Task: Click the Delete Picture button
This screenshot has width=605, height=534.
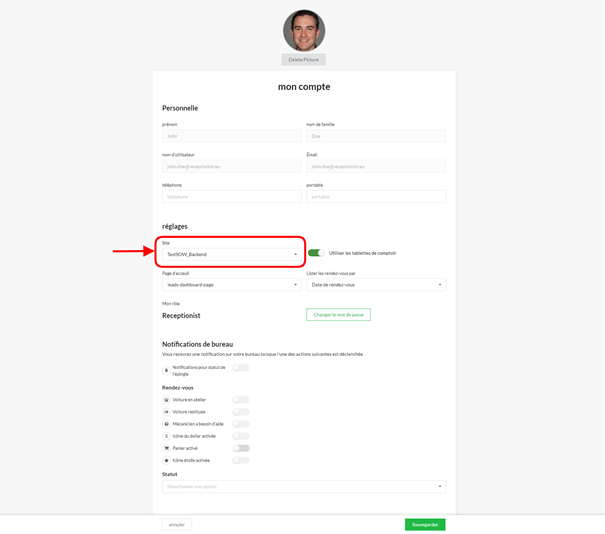Action: pyautogui.click(x=303, y=60)
